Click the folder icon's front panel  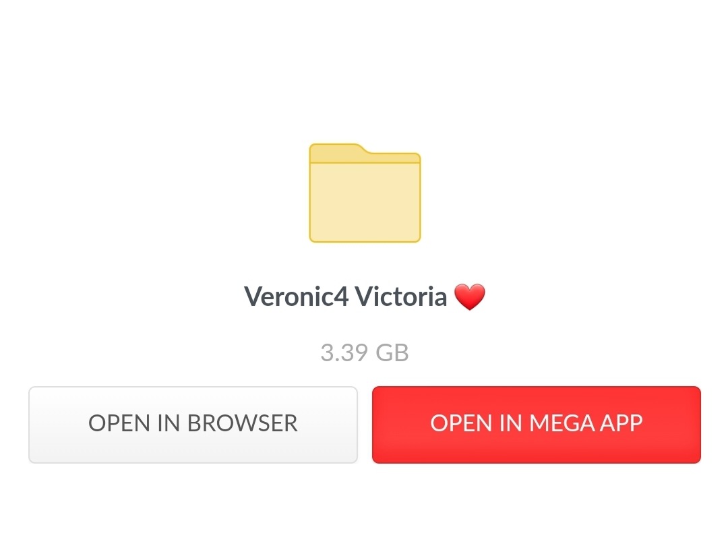click(365, 202)
